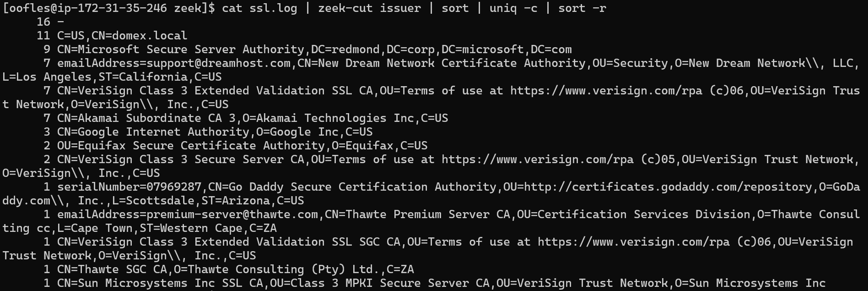Click the 'sort -r' at the command end
The width and height of the screenshot is (868, 291).
[x=582, y=8]
